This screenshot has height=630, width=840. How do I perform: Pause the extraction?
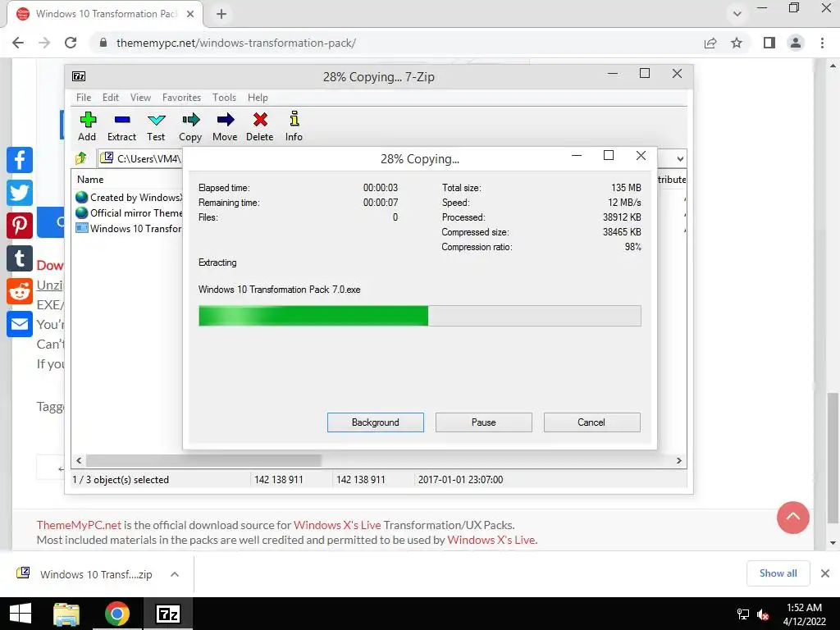(484, 422)
